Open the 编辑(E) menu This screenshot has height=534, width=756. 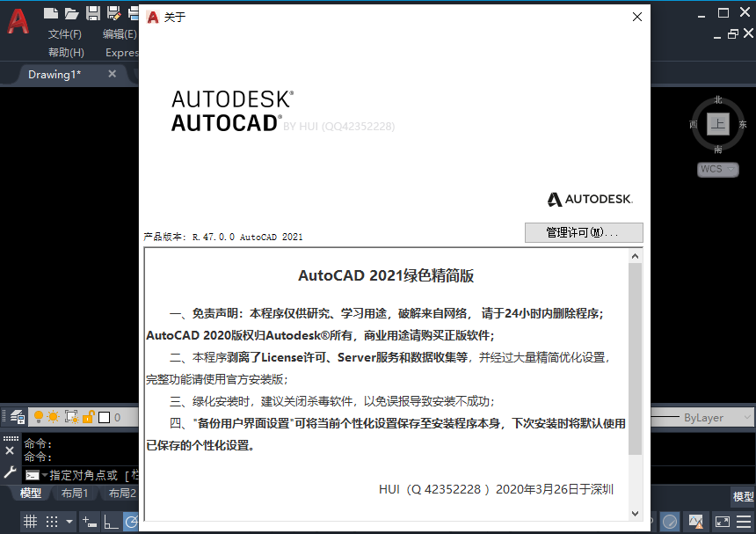(120, 34)
